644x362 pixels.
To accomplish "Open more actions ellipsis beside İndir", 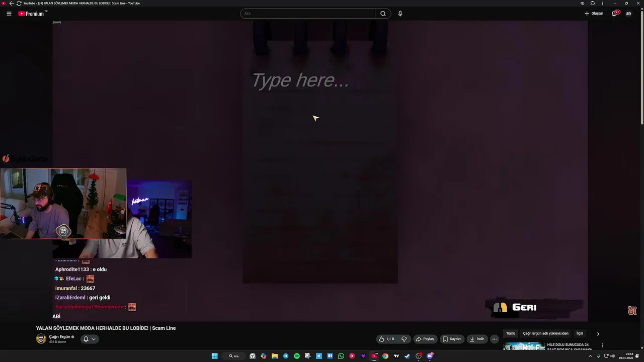I will pos(494,339).
